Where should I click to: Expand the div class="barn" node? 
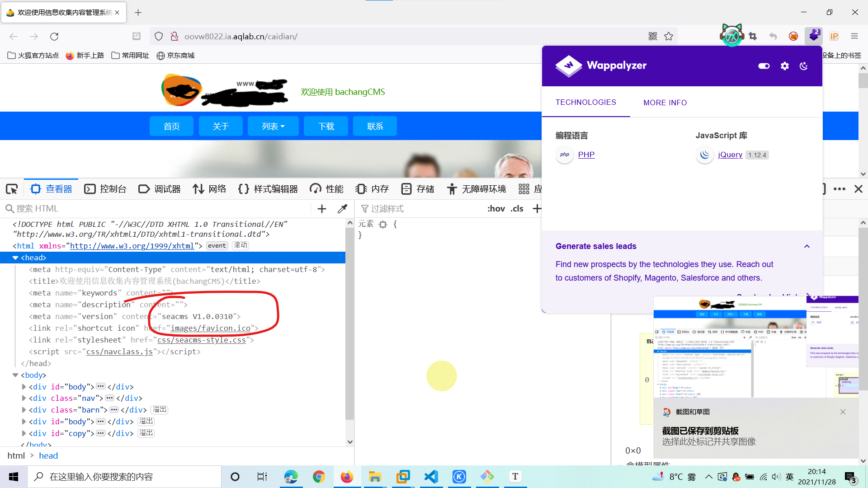(x=24, y=410)
